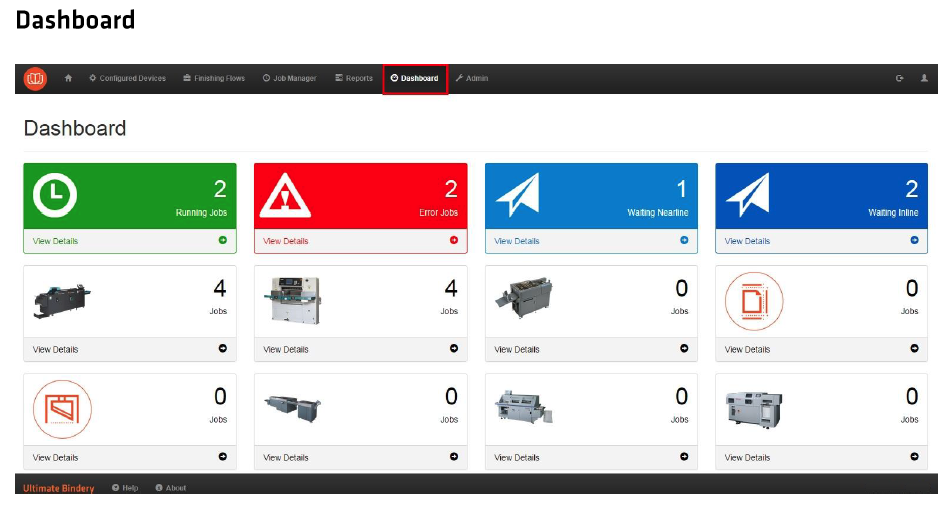The image size is (952, 521).
Task: Select the Dashboard tab
Action: (x=415, y=78)
